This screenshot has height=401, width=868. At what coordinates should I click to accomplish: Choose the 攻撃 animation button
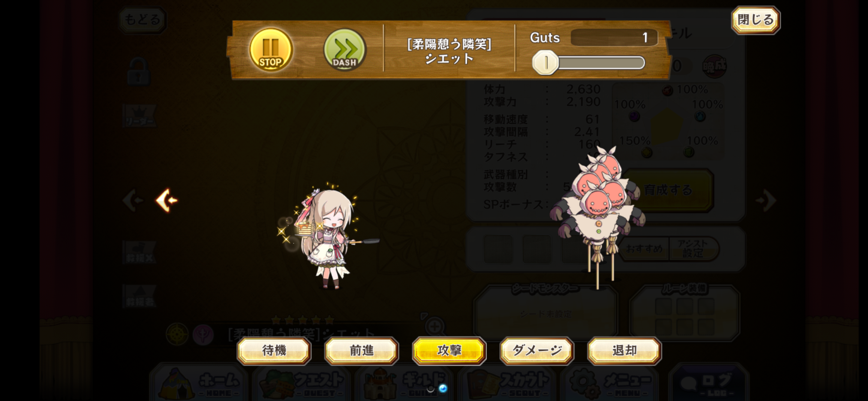tap(449, 351)
